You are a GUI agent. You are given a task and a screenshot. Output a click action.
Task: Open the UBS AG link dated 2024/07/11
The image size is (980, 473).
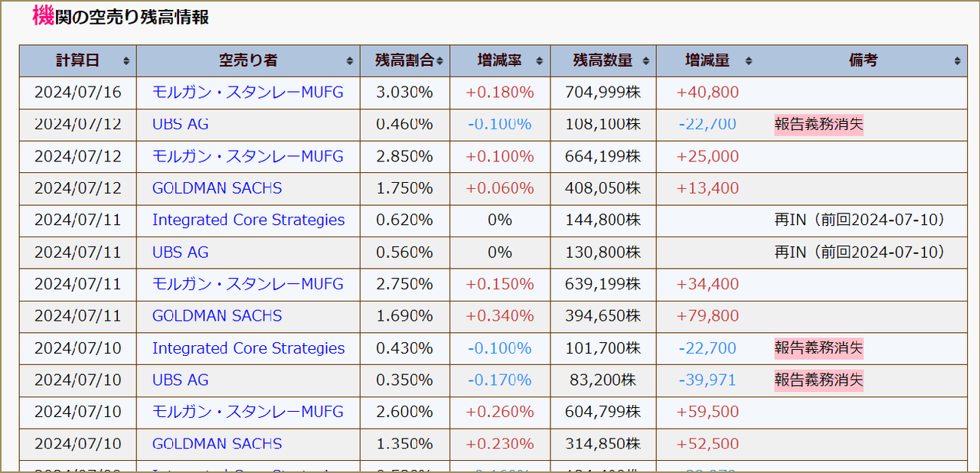(x=180, y=252)
